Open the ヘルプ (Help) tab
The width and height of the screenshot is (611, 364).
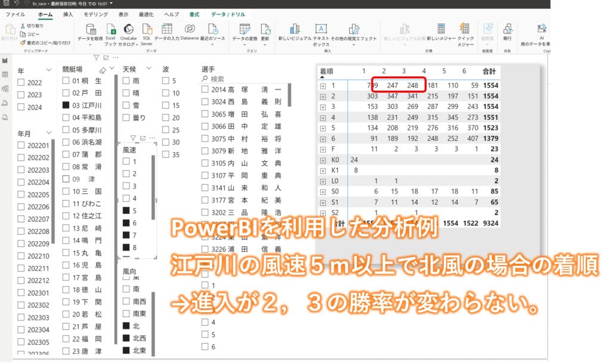[x=171, y=14]
